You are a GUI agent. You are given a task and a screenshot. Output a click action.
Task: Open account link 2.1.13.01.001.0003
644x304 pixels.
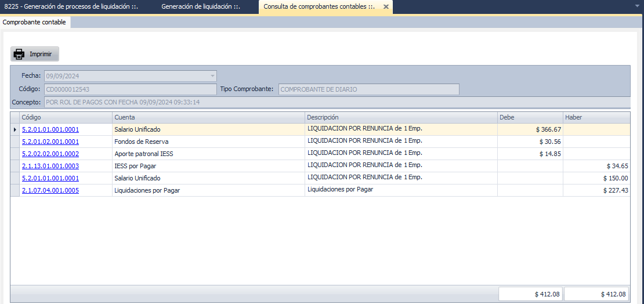[50, 166]
